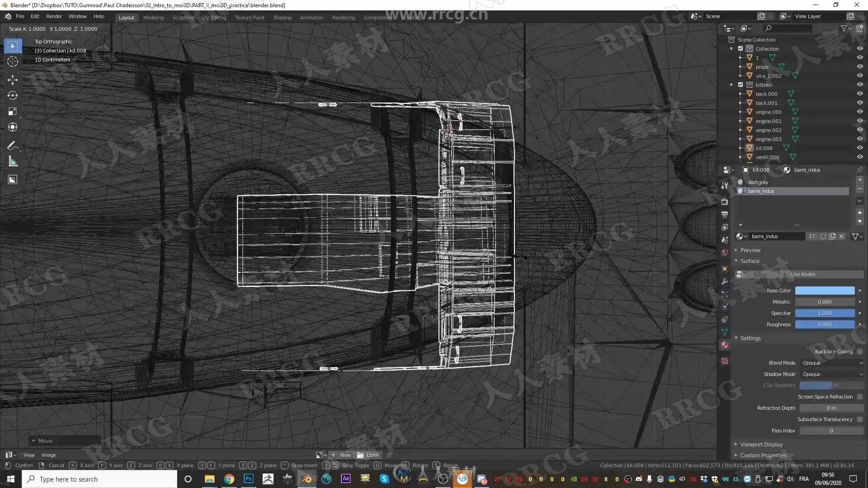868x488 pixels.
Task: Enable Backface Culling checkbox
Action: [860, 352]
